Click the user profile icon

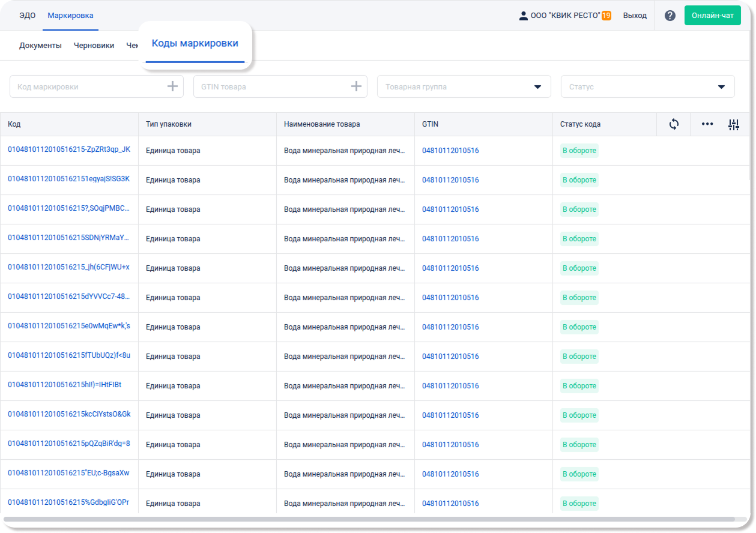523,16
